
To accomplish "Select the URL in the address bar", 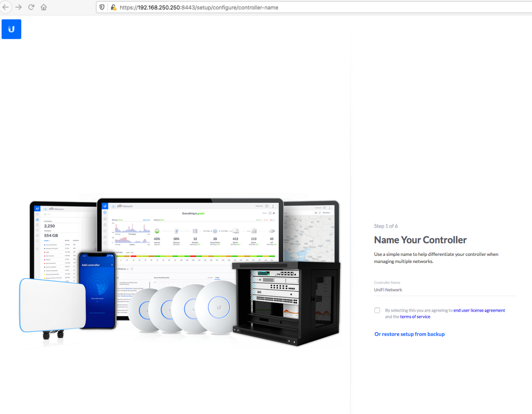I will [x=199, y=7].
